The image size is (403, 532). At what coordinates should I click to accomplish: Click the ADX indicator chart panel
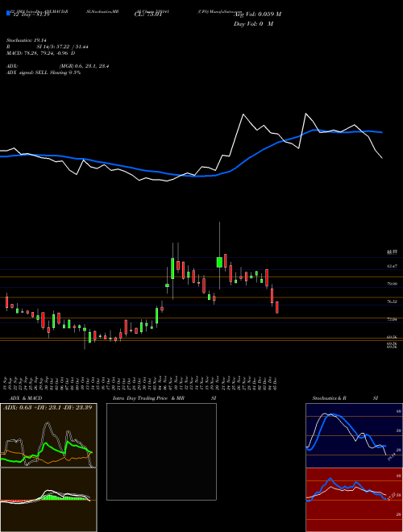48,435
